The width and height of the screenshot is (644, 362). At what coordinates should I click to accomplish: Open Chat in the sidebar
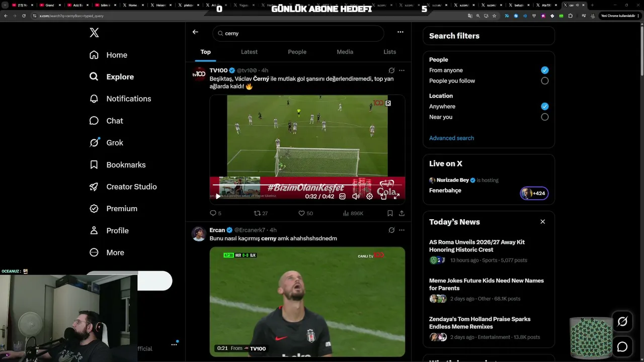point(106,121)
